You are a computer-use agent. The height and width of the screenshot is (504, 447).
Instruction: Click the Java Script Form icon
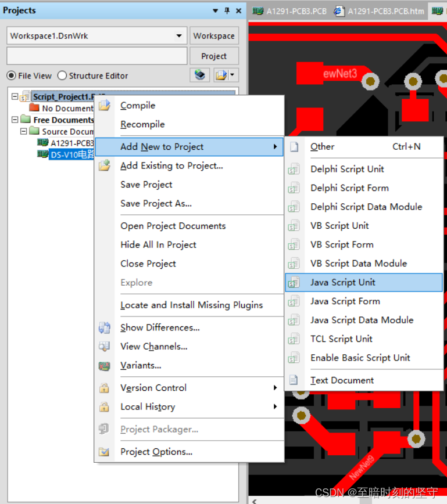[x=294, y=301]
